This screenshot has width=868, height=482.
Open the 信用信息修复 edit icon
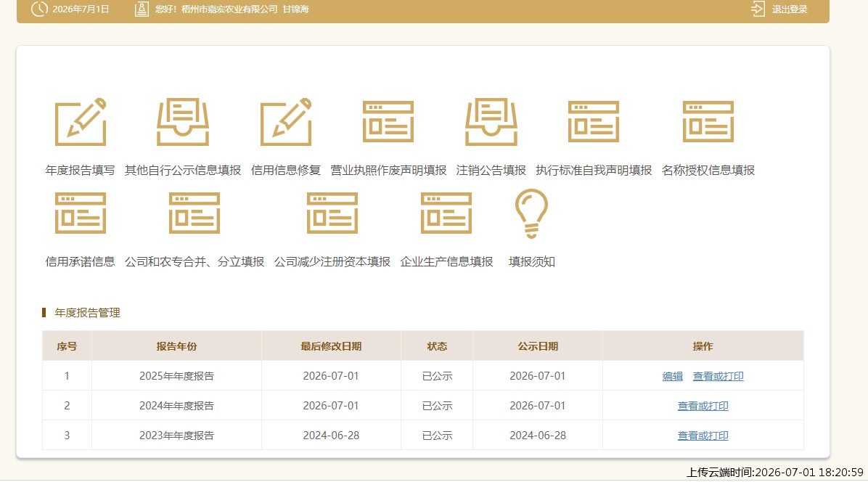pos(286,122)
